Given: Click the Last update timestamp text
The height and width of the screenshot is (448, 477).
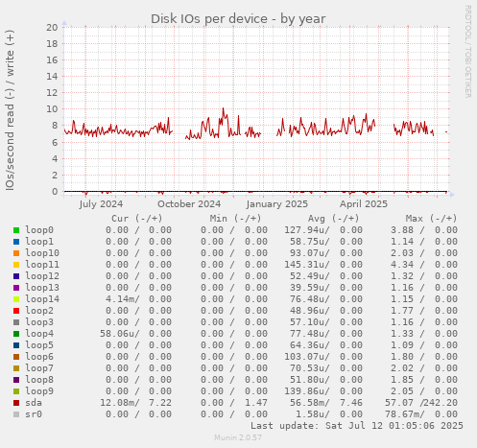Looking at the screenshot, I should [357, 426].
